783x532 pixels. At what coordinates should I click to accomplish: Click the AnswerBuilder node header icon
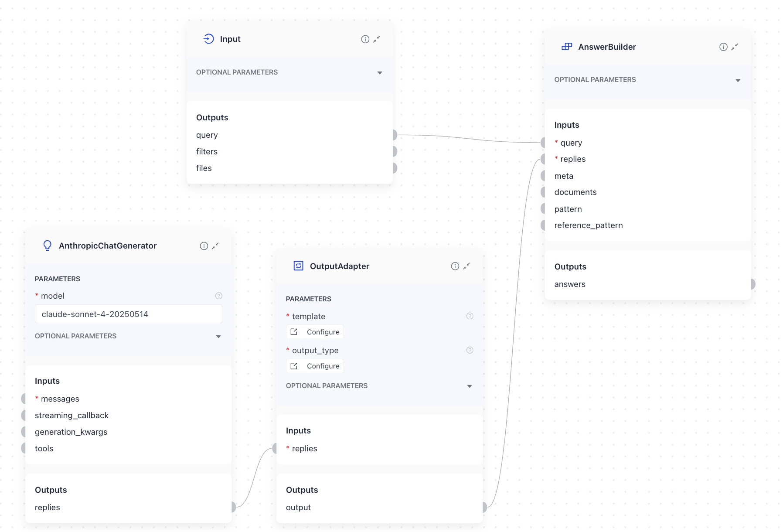click(x=567, y=47)
